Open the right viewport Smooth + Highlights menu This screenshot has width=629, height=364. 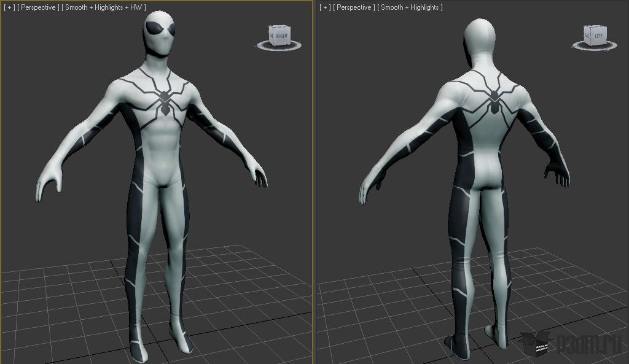(x=410, y=7)
